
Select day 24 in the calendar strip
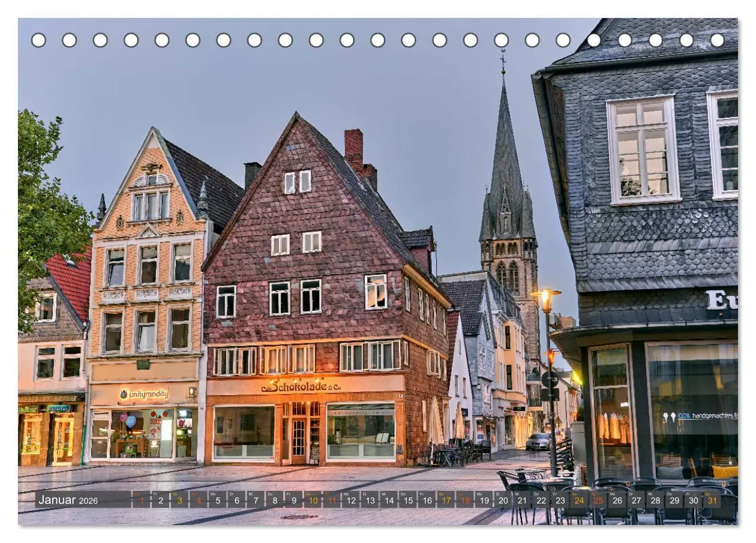click(x=579, y=500)
